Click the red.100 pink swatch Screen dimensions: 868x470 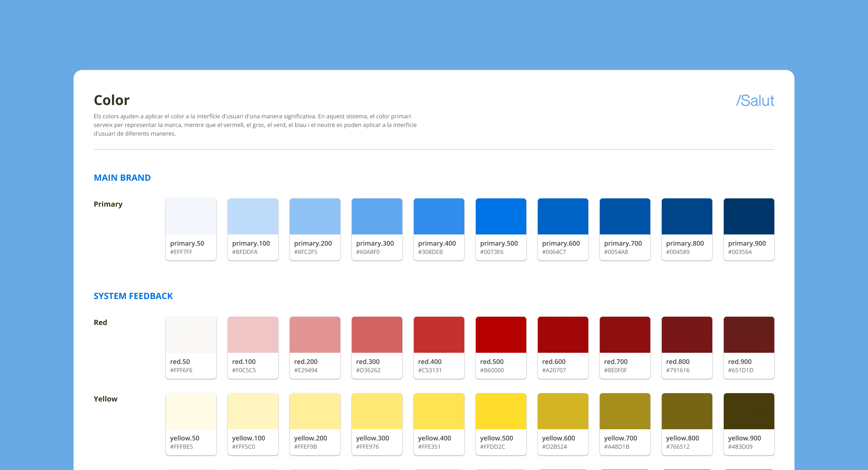tap(253, 335)
